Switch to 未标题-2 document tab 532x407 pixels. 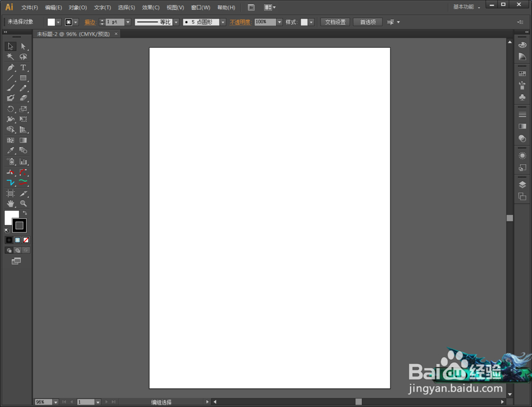click(x=73, y=34)
